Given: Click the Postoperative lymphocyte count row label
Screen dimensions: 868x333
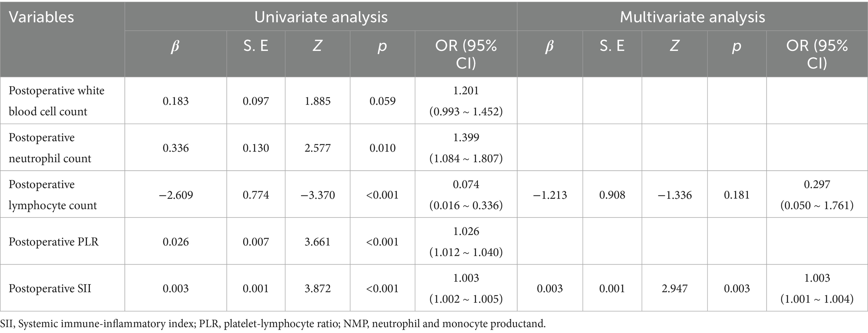Looking at the screenshot, I should 52,195.
